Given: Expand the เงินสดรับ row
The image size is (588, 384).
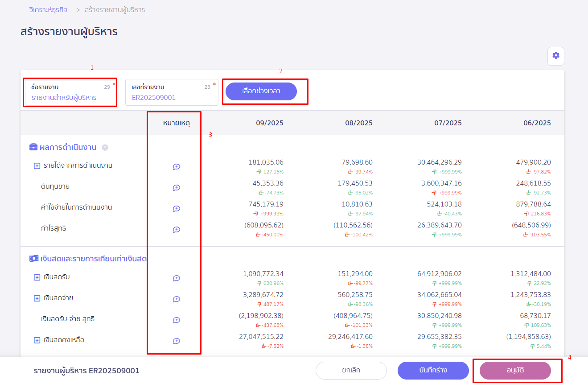Looking at the screenshot, I should [37, 277].
